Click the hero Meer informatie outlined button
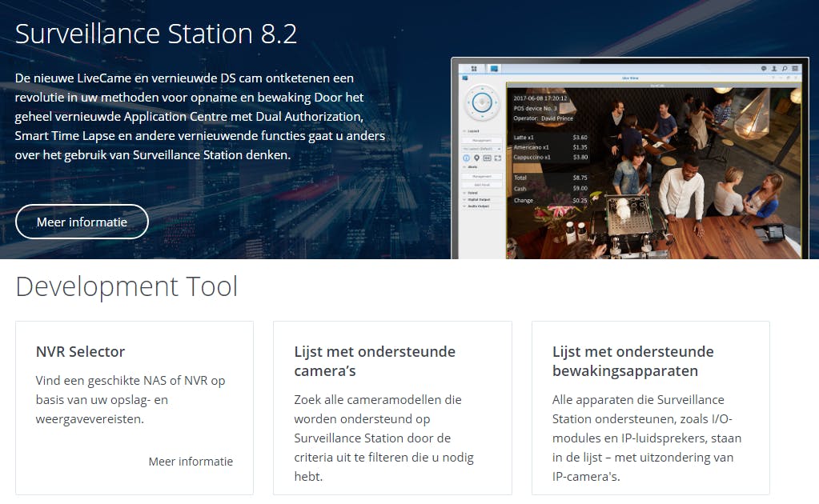Screen dimensions: 819x504 click(82, 222)
